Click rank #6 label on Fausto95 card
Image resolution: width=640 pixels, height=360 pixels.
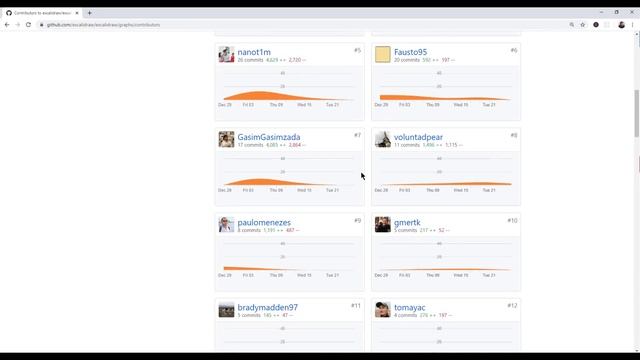514,50
